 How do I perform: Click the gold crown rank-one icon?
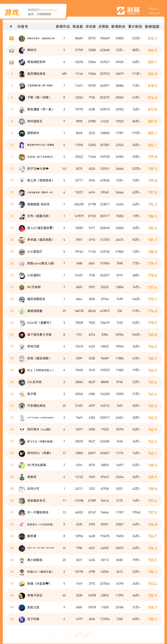(11, 38)
